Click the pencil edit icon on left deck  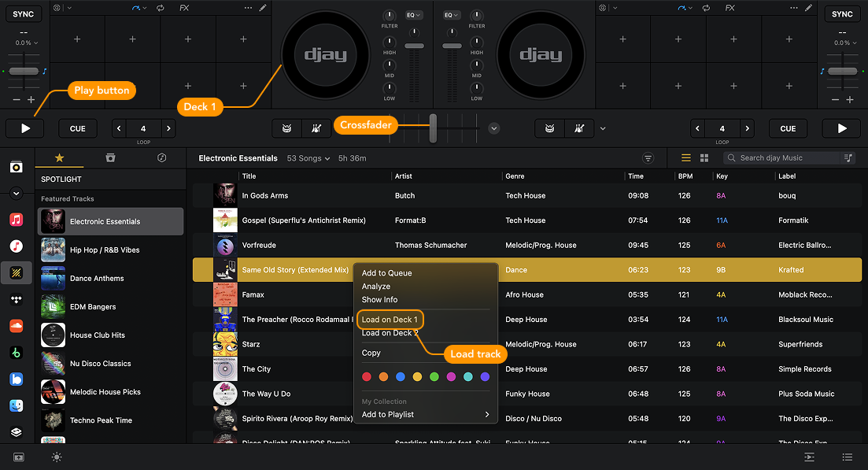(263, 8)
